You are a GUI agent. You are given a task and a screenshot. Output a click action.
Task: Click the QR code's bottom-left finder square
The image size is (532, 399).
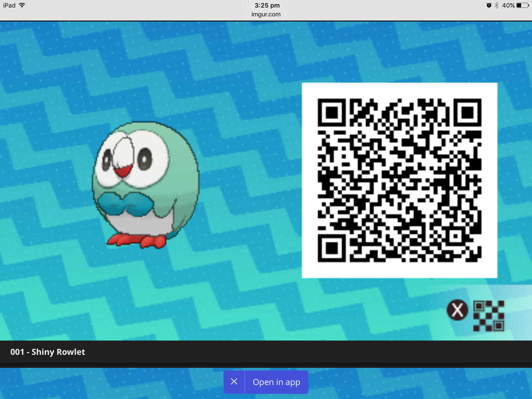point(332,248)
